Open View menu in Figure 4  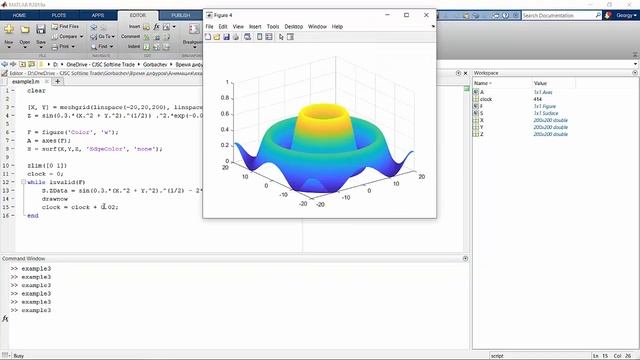coord(238,27)
